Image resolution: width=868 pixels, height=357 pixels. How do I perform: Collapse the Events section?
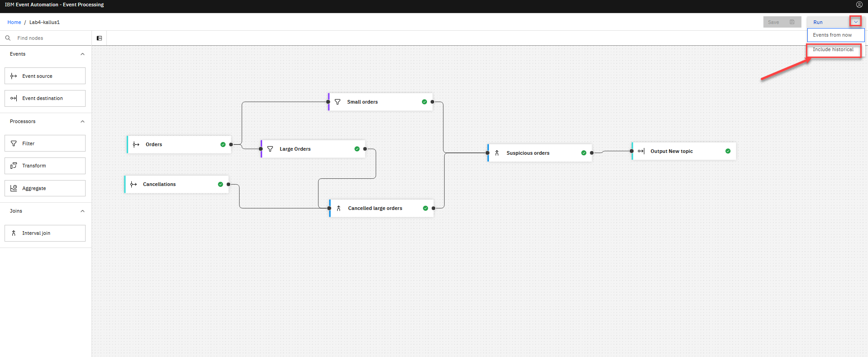point(82,54)
